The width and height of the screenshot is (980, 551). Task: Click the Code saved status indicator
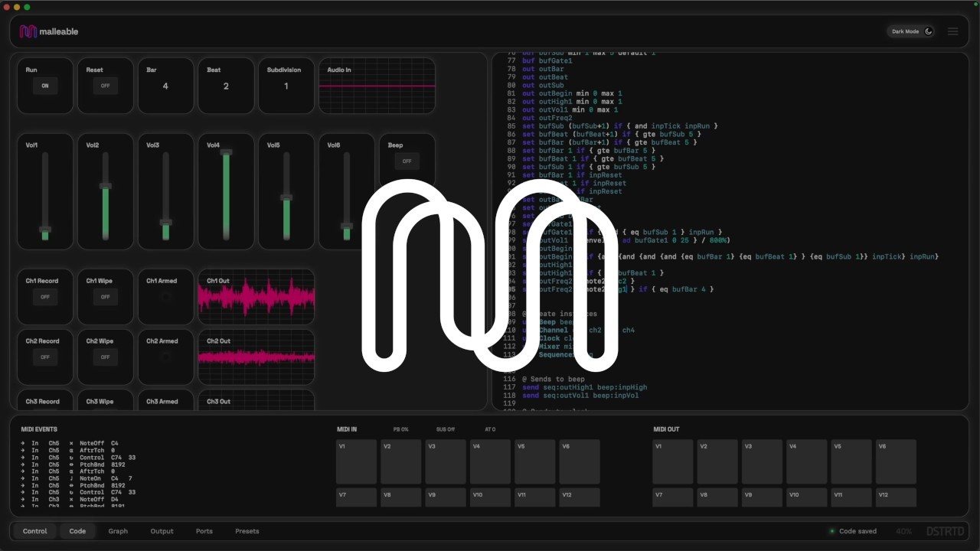click(854, 531)
